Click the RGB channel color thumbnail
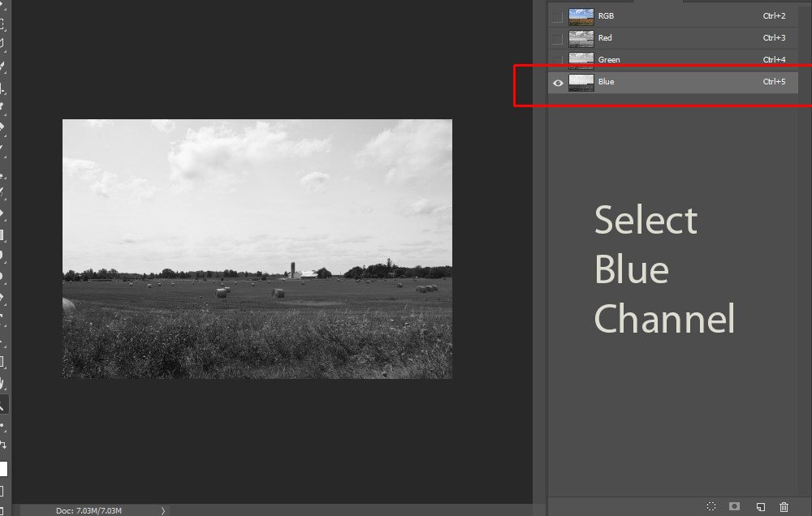 click(x=581, y=16)
